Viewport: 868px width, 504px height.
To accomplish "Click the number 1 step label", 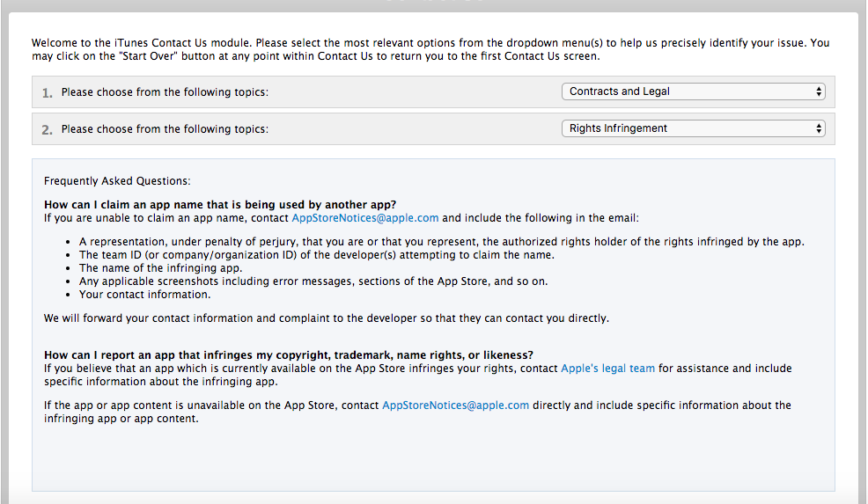I will tap(47, 93).
